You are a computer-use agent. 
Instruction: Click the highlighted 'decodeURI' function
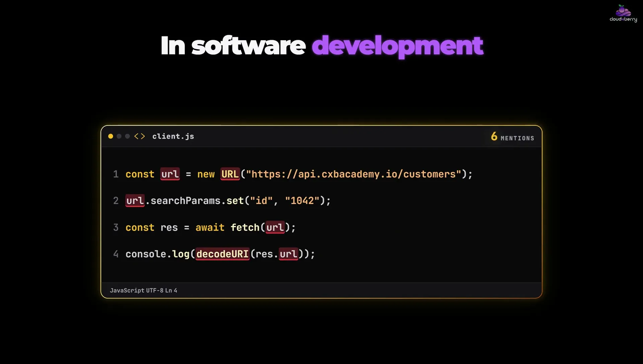[222, 254]
